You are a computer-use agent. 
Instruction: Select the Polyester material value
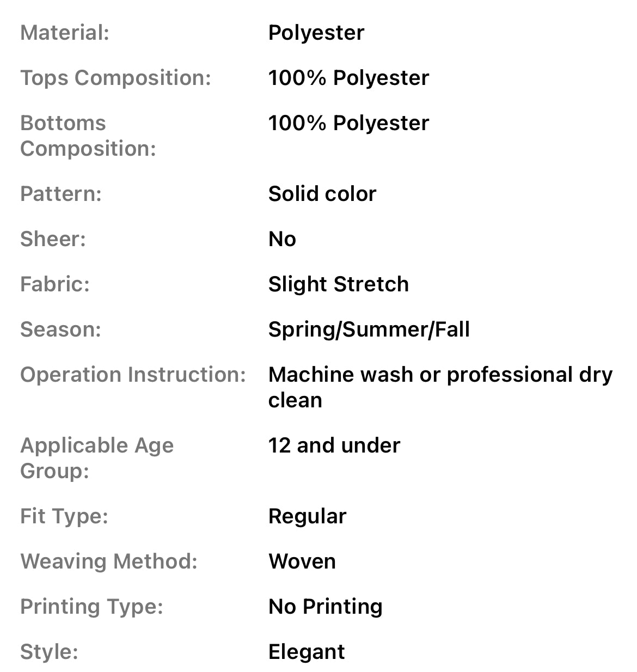(x=316, y=33)
